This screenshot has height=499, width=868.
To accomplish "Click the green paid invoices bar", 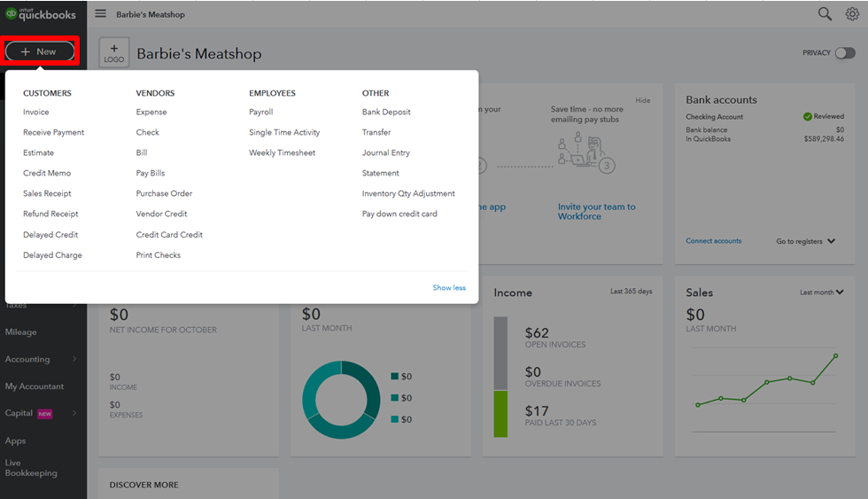I will (500, 414).
